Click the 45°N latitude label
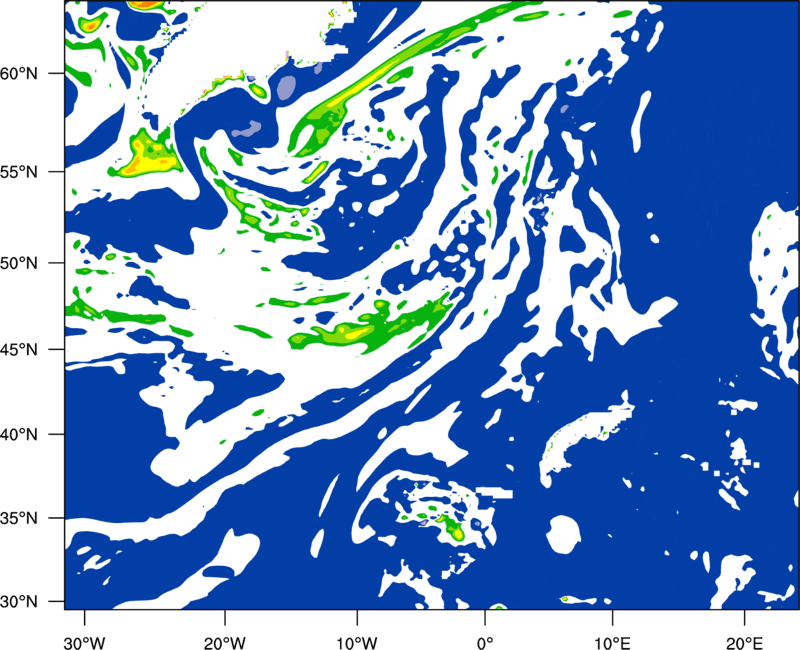Image resolution: width=800 pixels, height=650 pixels. 19,350
